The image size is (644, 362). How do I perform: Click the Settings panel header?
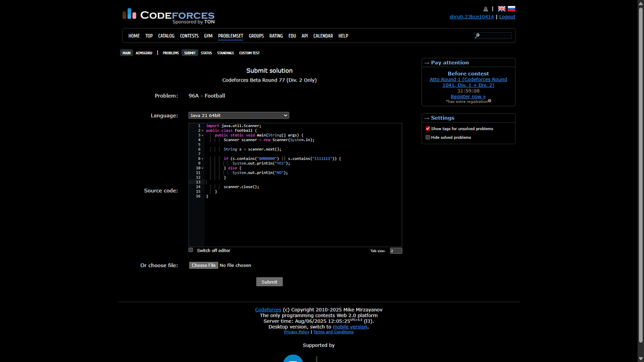tap(469, 118)
